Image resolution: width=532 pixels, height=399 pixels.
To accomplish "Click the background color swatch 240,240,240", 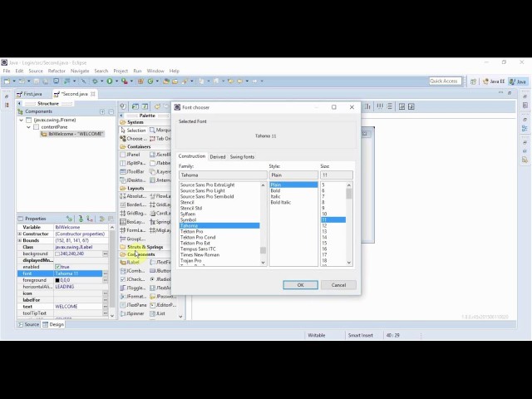I will [57, 254].
